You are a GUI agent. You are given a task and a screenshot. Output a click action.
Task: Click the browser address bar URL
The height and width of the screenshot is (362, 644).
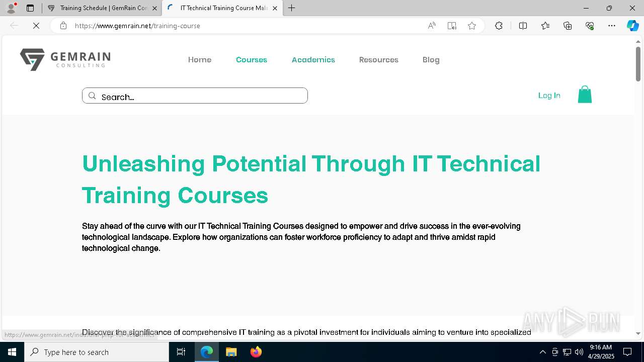[137, 26]
